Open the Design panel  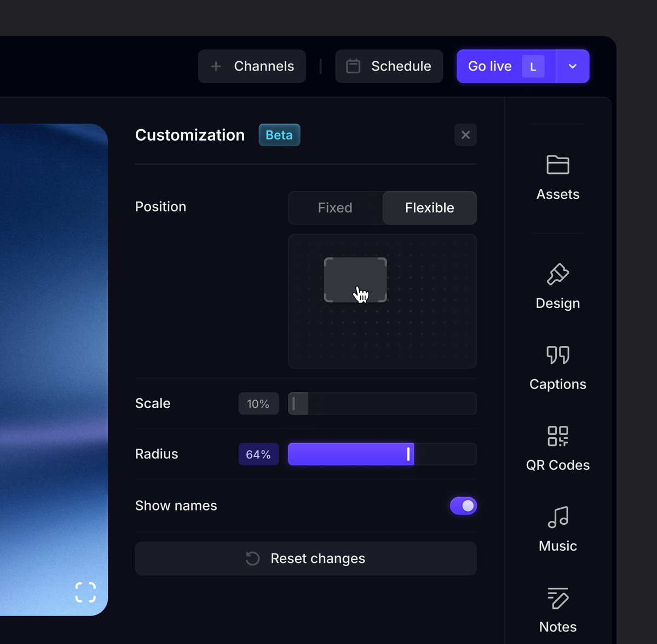557,287
